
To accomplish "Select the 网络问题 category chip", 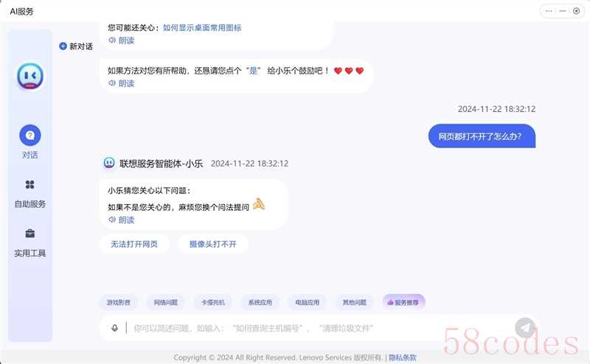I will [165, 302].
